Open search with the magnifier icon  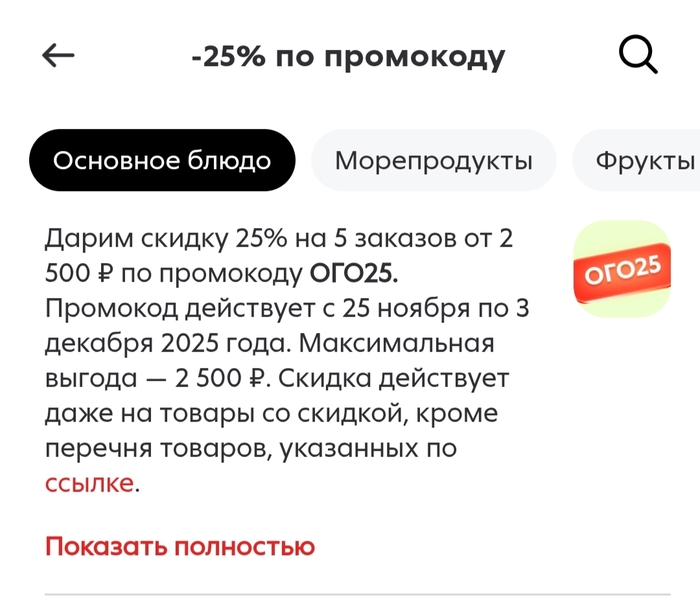coord(638,55)
